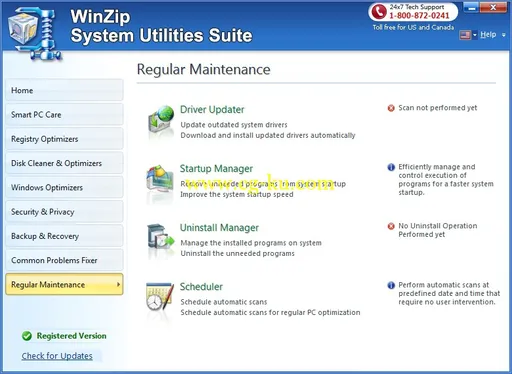This screenshot has height=374, width=512.
Task: Select Backup & Recovery in sidebar
Action: pos(64,236)
